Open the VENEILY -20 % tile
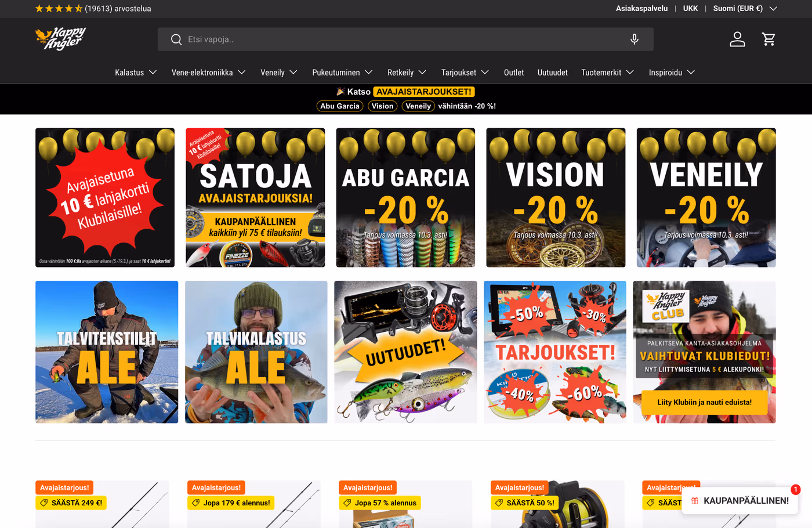 coord(706,198)
